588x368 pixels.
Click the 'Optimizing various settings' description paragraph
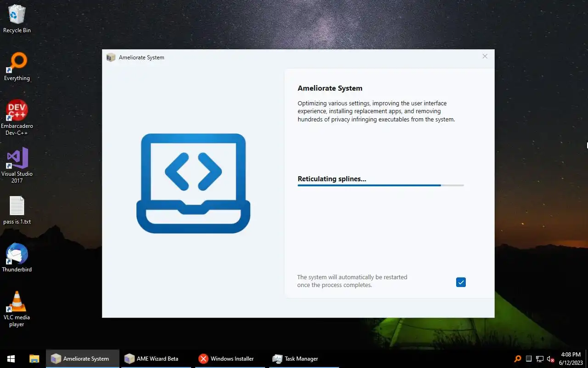pos(376,111)
